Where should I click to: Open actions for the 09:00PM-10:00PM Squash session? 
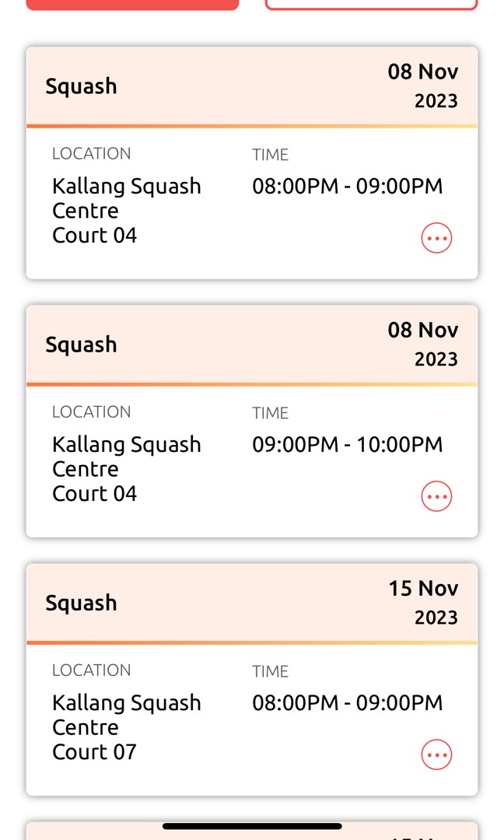pos(436,496)
